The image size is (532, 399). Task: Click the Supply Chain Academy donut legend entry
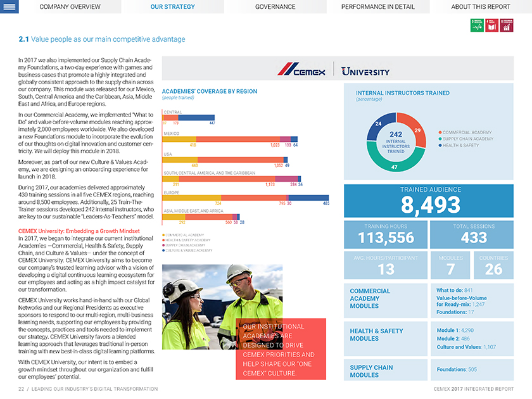[466, 139]
